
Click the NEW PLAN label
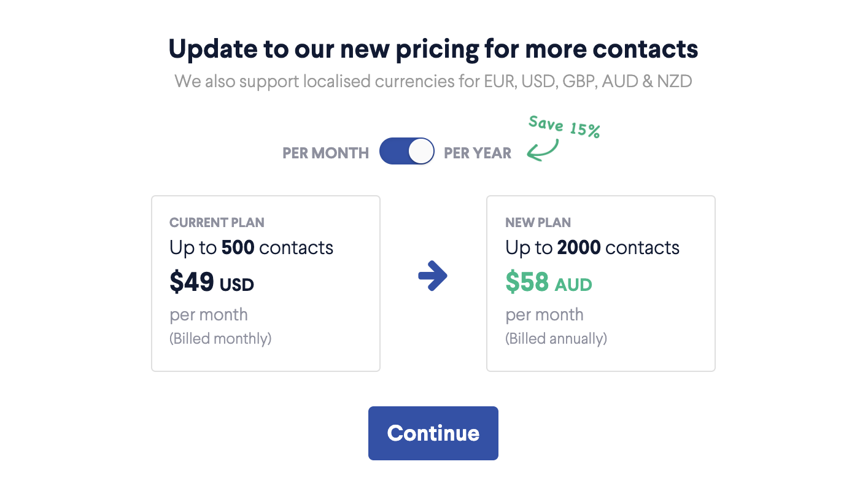coord(538,223)
